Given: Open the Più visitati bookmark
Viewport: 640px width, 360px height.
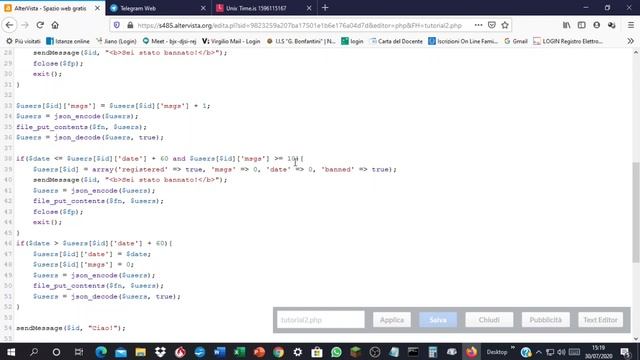Looking at the screenshot, I should pos(23,41).
